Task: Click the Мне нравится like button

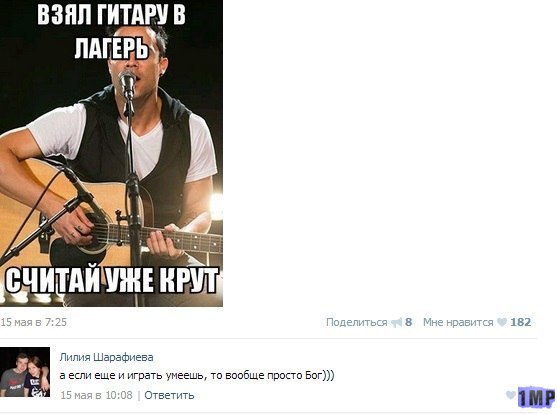Action: point(458,322)
